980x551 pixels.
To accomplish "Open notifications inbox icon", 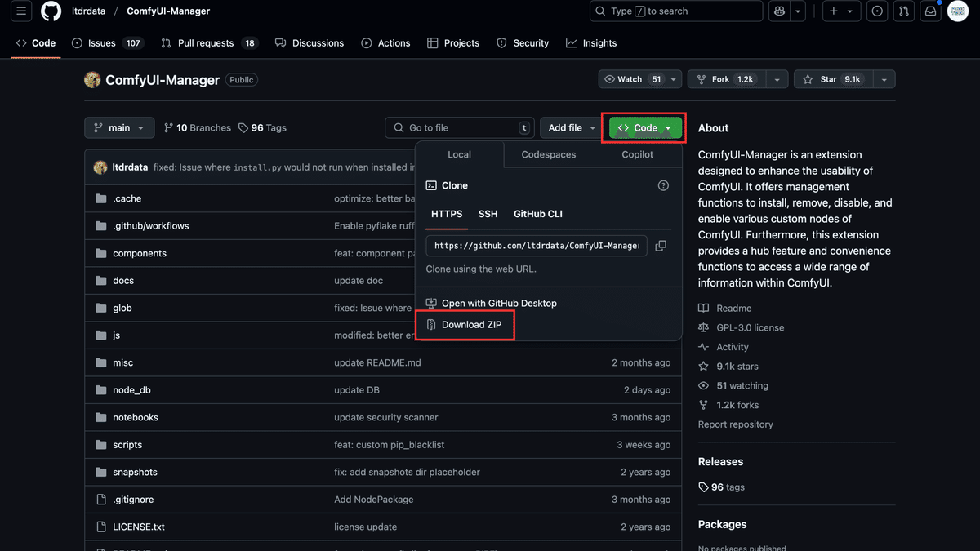I will click(x=931, y=11).
